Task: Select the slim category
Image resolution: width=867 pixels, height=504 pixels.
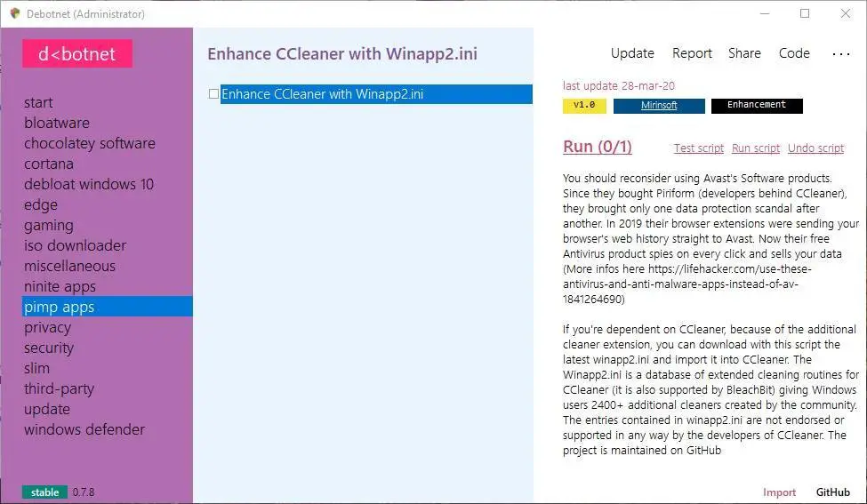Action: click(36, 369)
